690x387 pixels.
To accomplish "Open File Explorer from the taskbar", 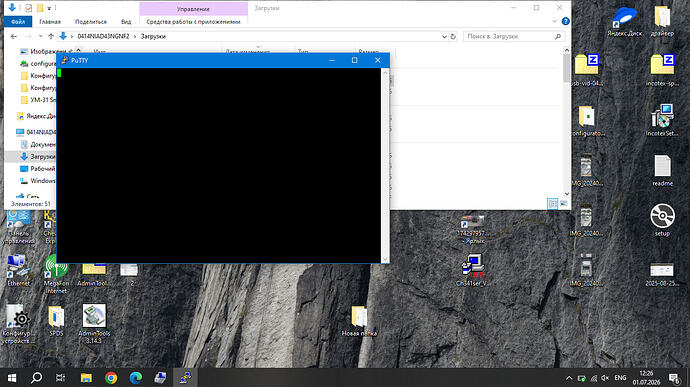I will (x=86, y=378).
